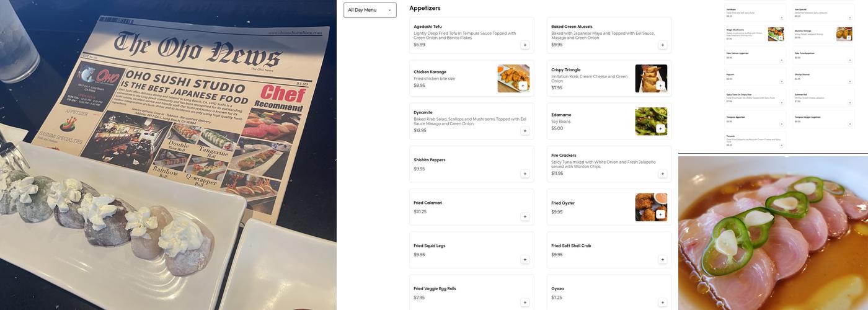Click the All Day Menu dropdown arrow
Viewport: 868px width, 310px height.
coord(389,11)
